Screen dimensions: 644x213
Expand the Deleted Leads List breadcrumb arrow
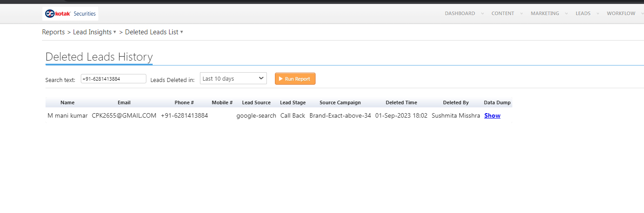pos(182,32)
